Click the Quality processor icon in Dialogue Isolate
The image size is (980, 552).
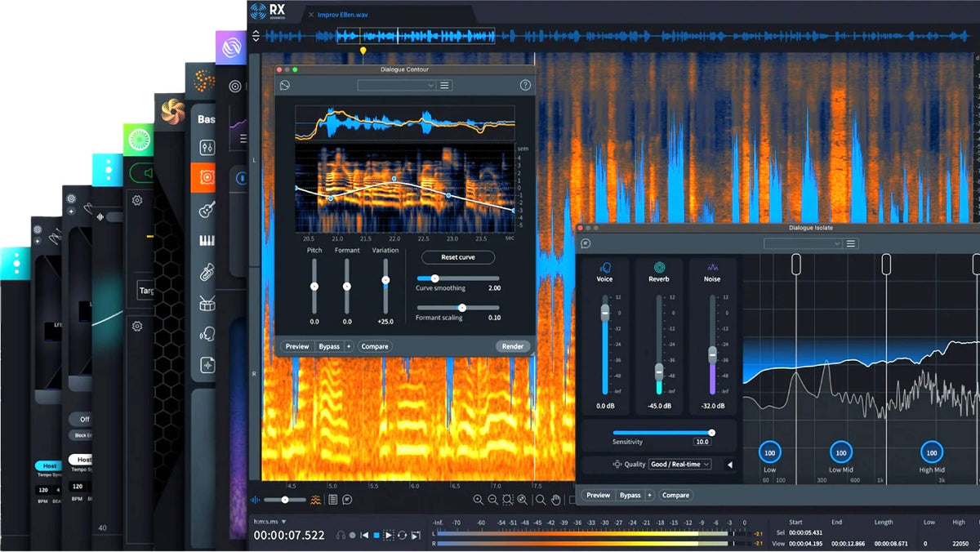(x=617, y=464)
